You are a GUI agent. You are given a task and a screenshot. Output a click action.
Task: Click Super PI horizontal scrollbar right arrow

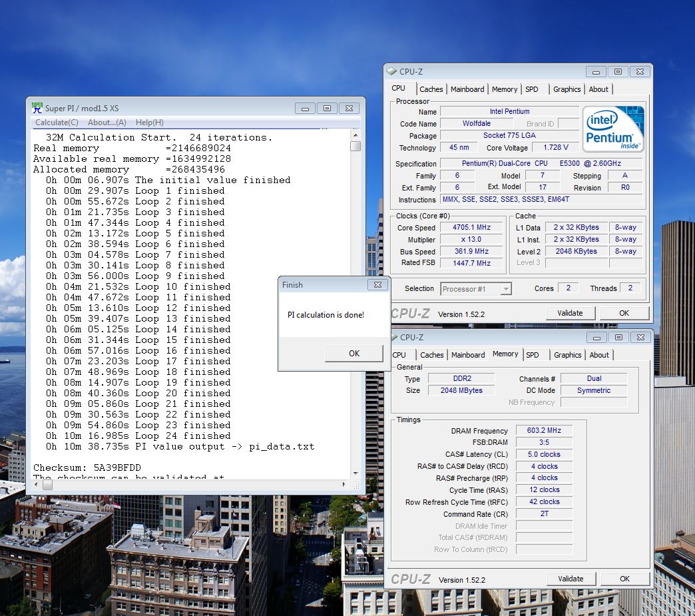(344, 485)
